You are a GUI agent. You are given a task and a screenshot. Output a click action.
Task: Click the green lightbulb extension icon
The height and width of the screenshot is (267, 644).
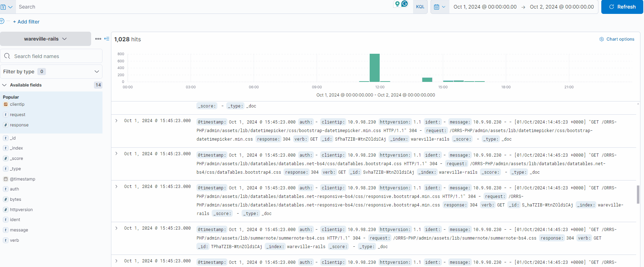(397, 4)
